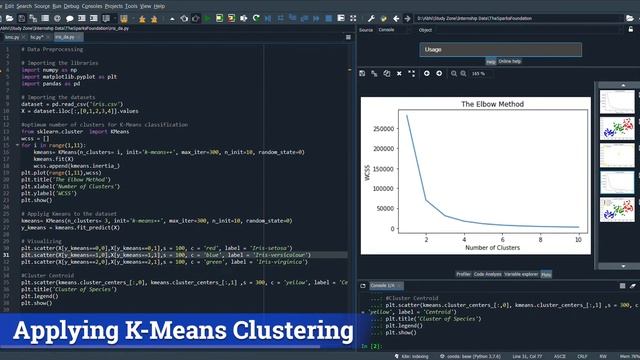Click the Open file folder icon
Image resolution: width=640 pixels, height=360 pixels.
click(x=9, y=18)
